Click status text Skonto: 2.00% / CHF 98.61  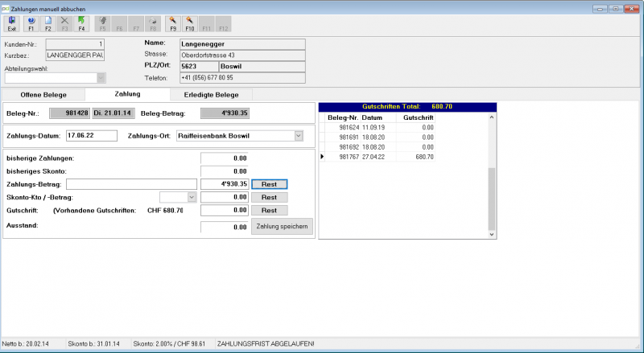(x=169, y=344)
